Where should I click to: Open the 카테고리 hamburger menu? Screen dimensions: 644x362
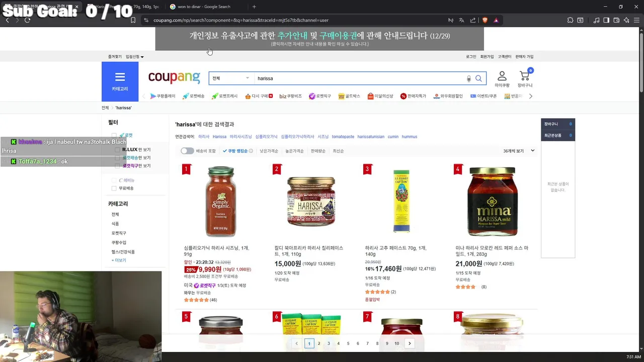120,81
